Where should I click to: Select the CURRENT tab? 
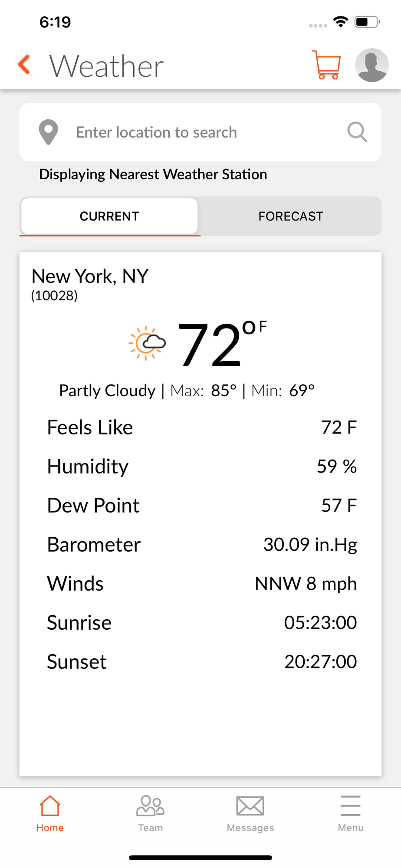click(109, 216)
